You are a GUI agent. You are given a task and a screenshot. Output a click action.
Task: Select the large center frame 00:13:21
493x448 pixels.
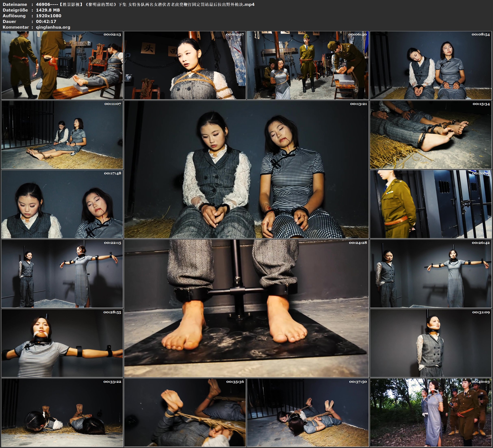[247, 169]
